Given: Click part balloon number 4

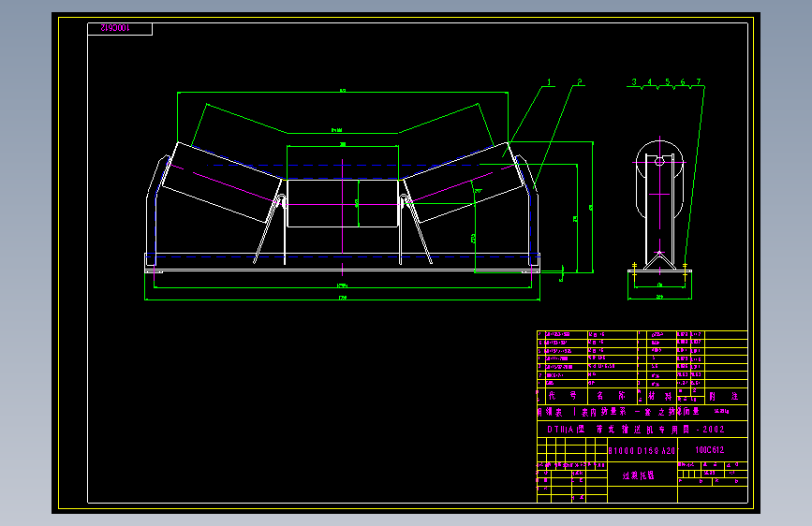Looking at the screenshot, I should click(x=649, y=81).
